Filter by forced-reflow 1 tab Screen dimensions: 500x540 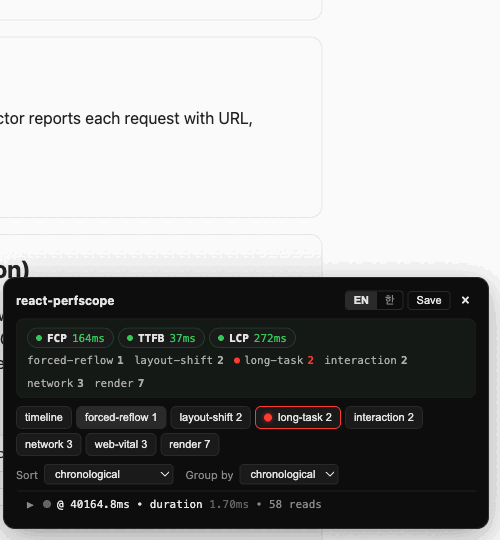coord(121,417)
